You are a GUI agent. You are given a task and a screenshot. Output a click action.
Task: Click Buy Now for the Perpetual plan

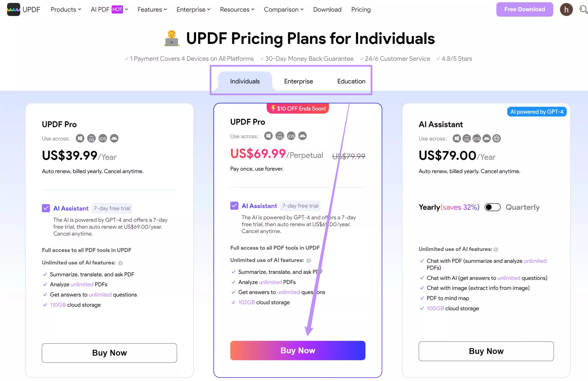tap(297, 350)
